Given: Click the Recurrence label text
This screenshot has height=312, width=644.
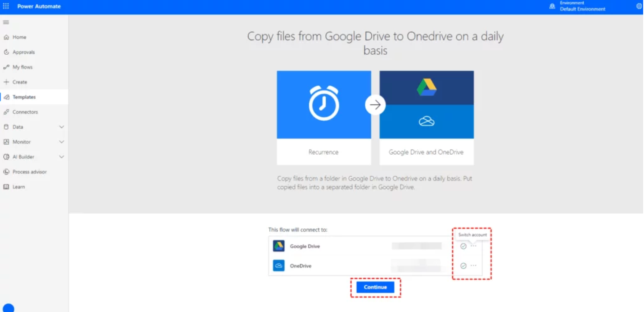Looking at the screenshot, I should pos(324,152).
